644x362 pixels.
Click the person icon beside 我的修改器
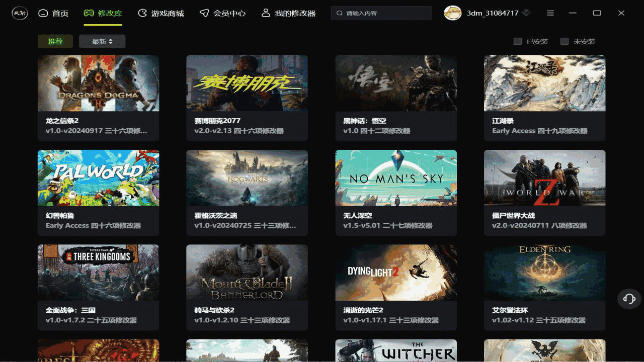(265, 13)
